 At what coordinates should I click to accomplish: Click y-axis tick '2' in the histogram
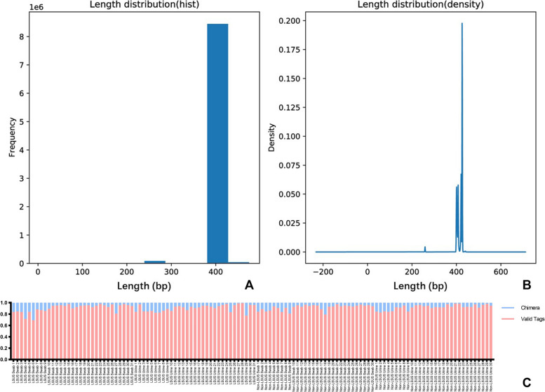[x=22, y=207]
